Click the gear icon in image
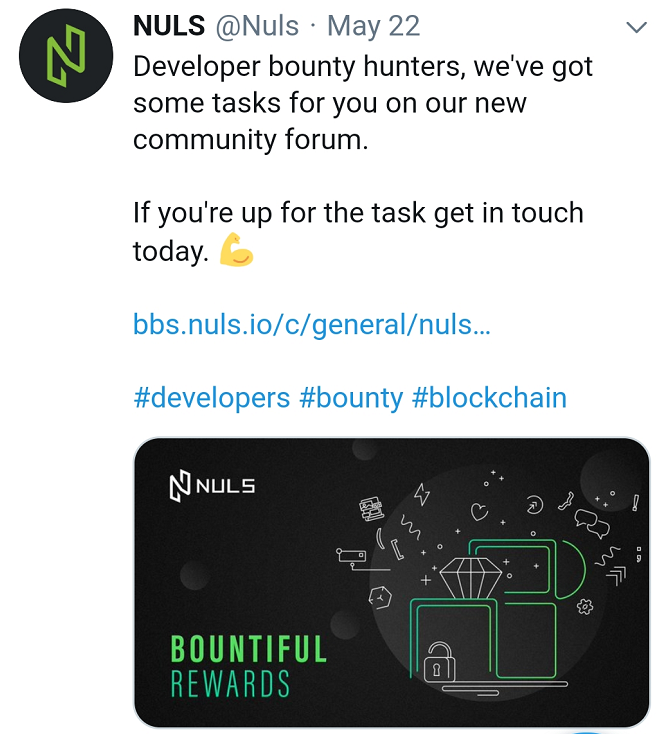Image resolution: width=670 pixels, height=734 pixels. point(584,607)
